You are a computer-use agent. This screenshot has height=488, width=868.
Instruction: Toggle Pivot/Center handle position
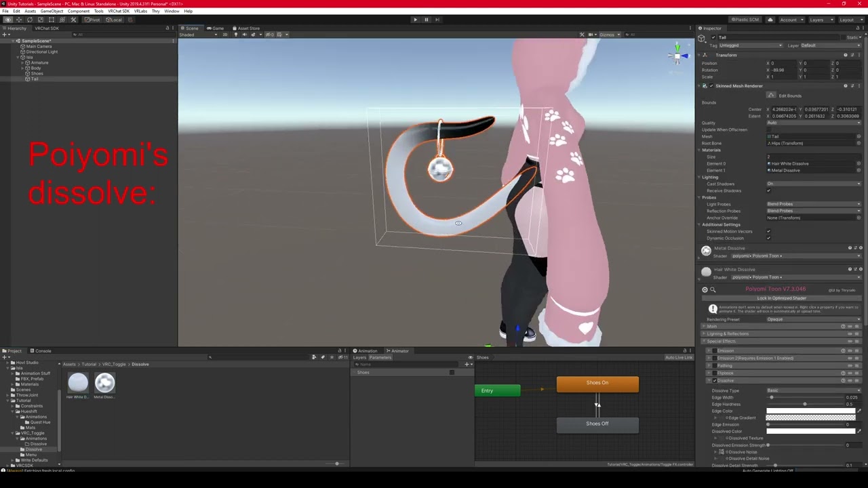point(93,20)
